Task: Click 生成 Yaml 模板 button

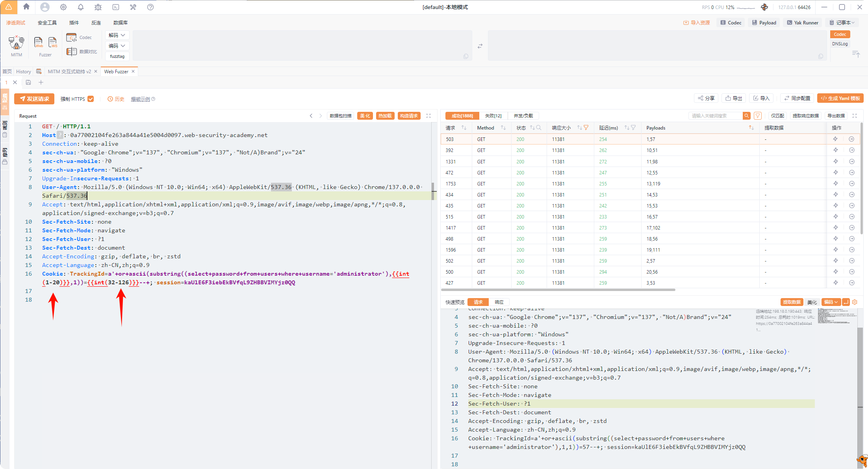Action: tap(840, 98)
